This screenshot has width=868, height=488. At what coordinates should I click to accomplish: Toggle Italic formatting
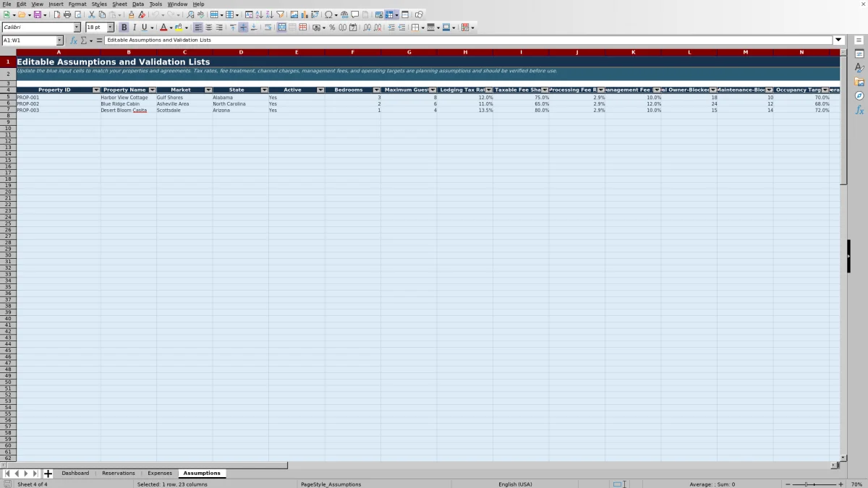pyautogui.click(x=134, y=27)
